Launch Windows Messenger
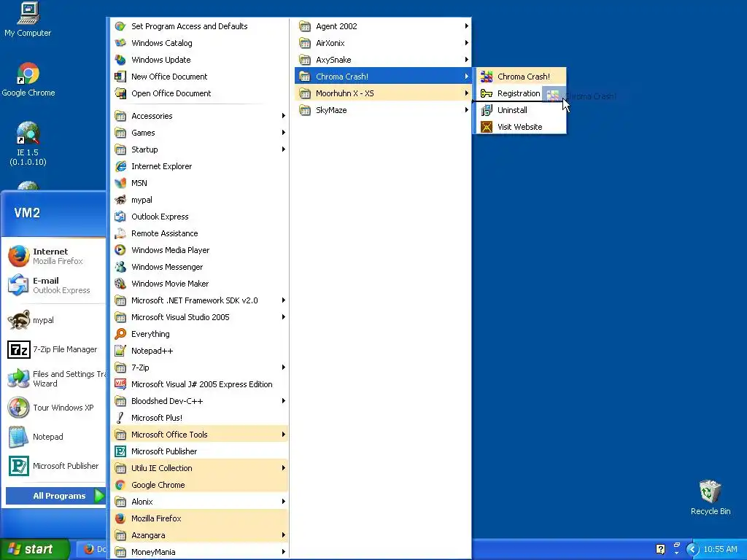This screenshot has width=747, height=560. pos(200,267)
